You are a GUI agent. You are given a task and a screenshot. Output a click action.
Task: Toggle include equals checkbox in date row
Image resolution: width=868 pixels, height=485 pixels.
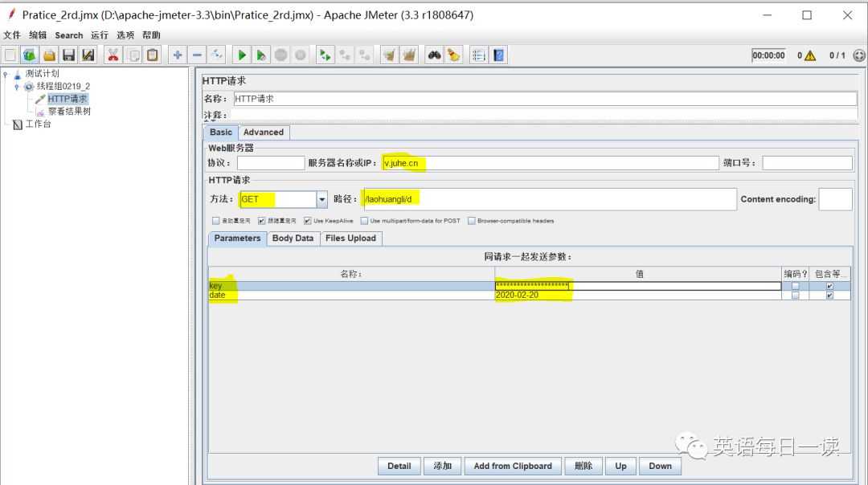[829, 295]
